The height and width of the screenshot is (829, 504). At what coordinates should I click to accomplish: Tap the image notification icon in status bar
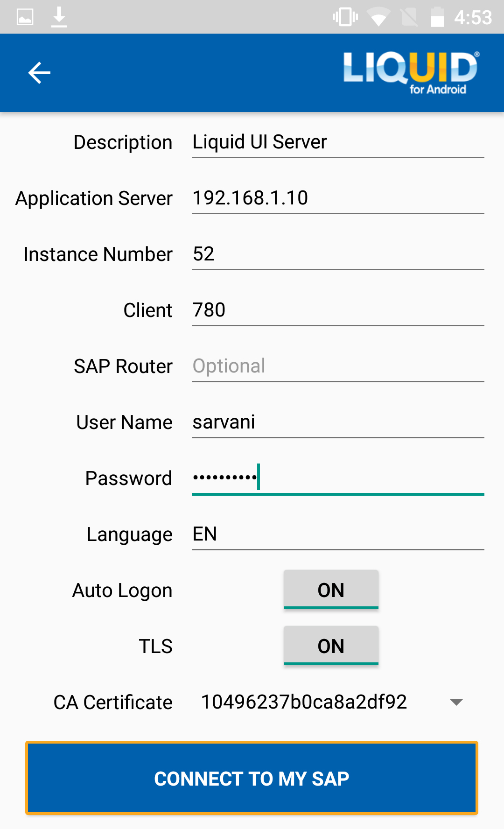click(x=25, y=17)
